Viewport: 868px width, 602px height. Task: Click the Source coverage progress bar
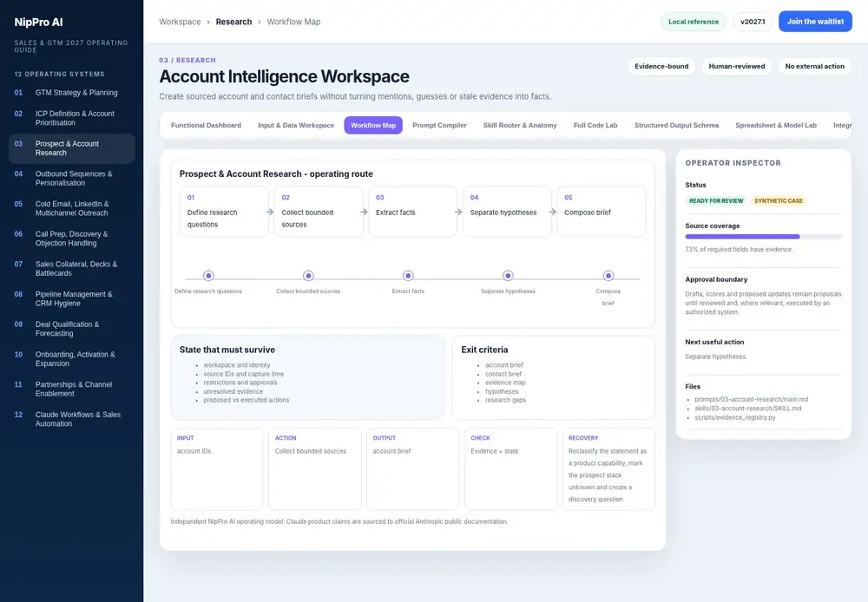click(x=763, y=237)
